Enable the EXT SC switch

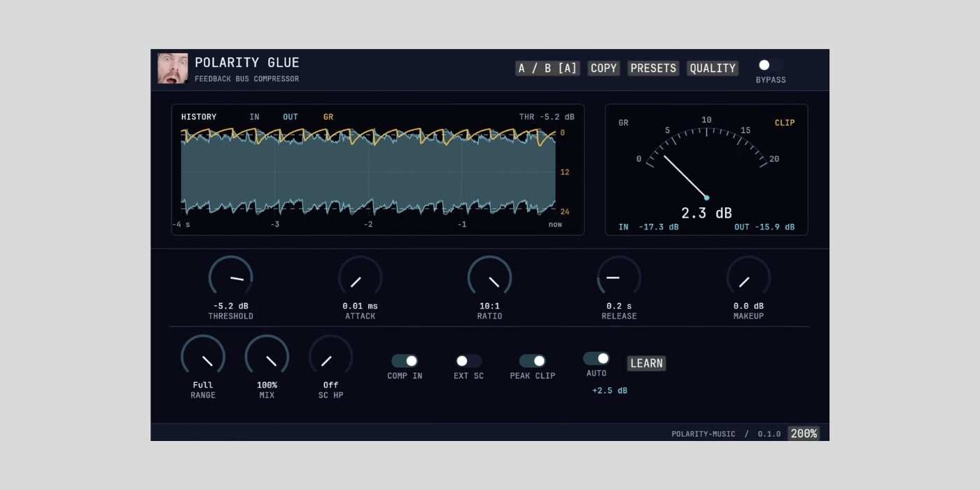click(x=468, y=360)
